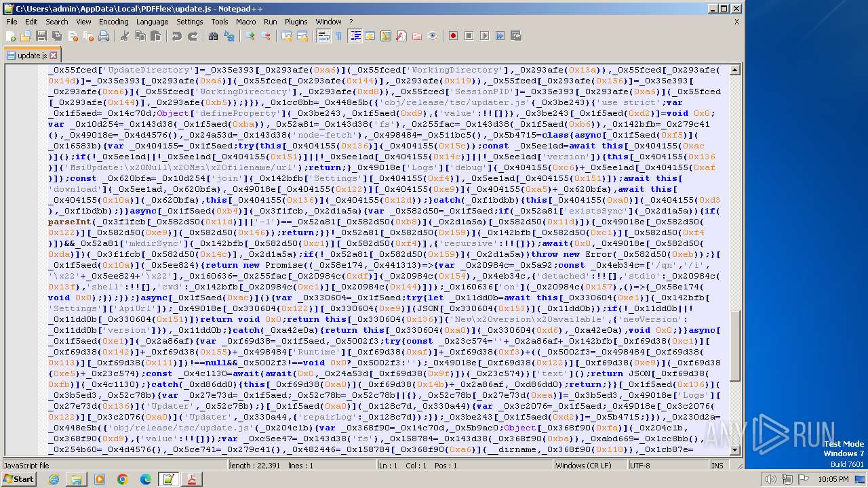Cut the selection with the scissors icon
Viewport: 868px width, 488px height.
tap(124, 36)
